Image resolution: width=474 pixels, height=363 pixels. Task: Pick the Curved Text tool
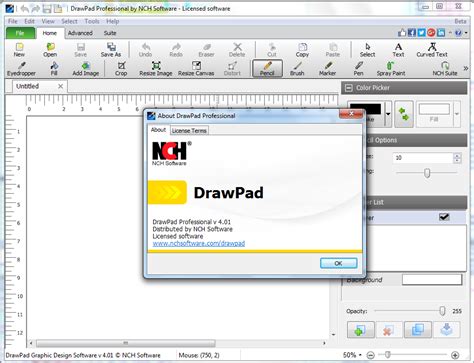click(x=432, y=50)
